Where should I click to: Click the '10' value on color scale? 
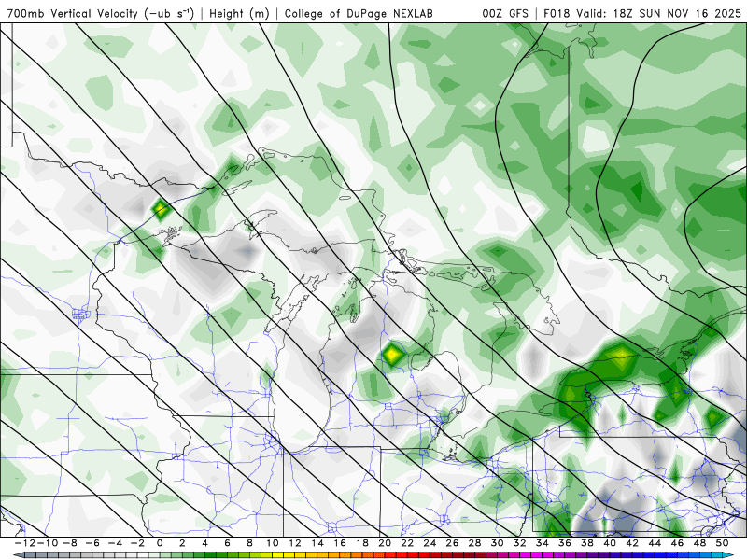[x=272, y=543]
